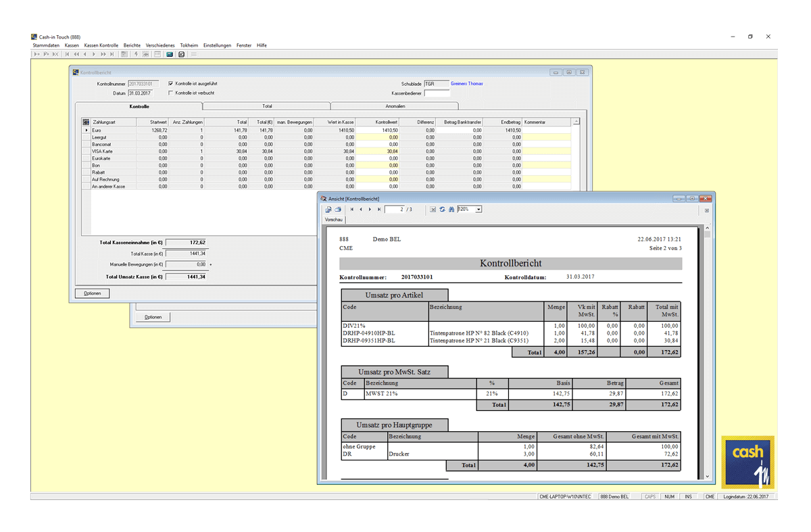The width and height of the screenshot is (811, 532).
Task: Switch to the Anomalien tab
Action: click(395, 106)
